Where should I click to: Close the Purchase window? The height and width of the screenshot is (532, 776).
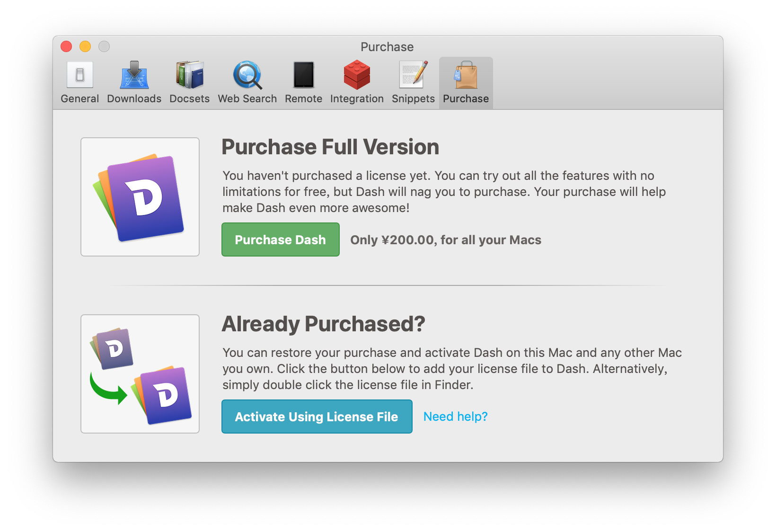click(x=66, y=46)
